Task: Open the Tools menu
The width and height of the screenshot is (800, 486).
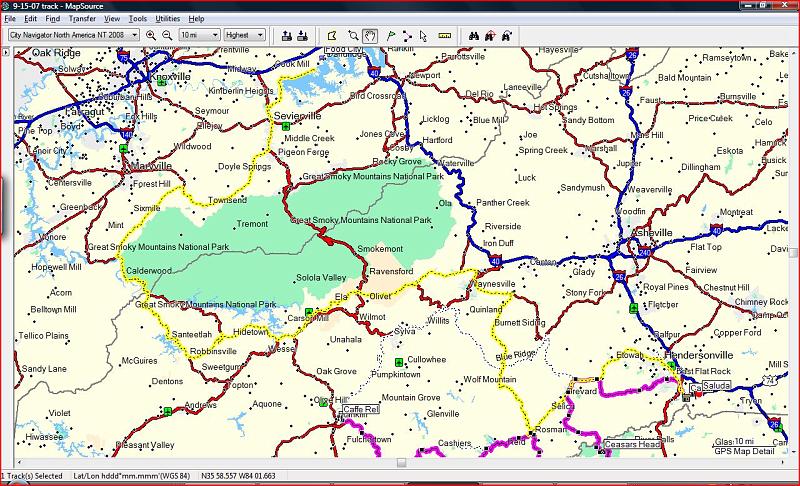Action: point(138,19)
